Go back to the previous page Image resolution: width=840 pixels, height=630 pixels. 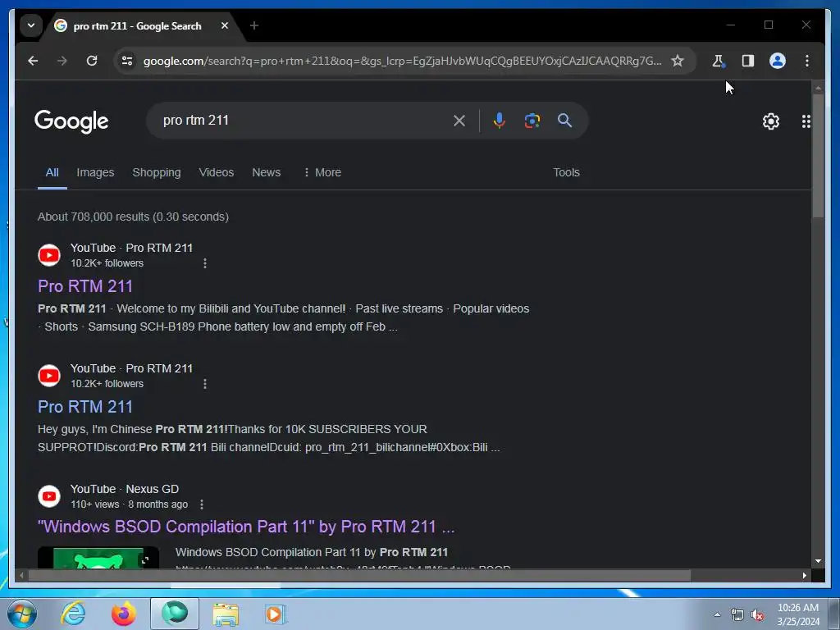tap(33, 61)
